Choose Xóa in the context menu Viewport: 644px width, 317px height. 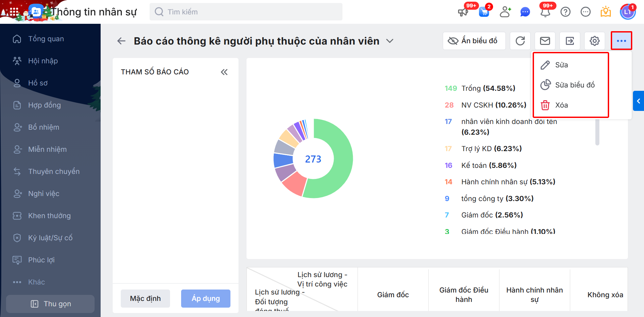[x=561, y=105]
